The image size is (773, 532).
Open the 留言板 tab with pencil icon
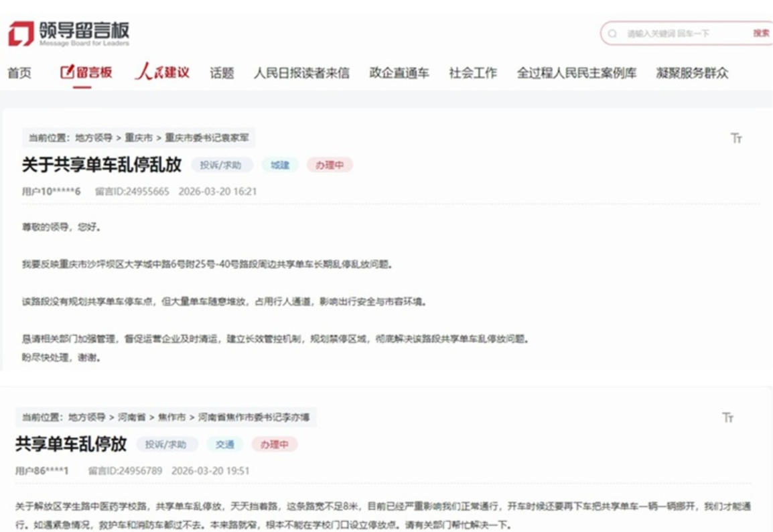pyautogui.click(x=86, y=72)
